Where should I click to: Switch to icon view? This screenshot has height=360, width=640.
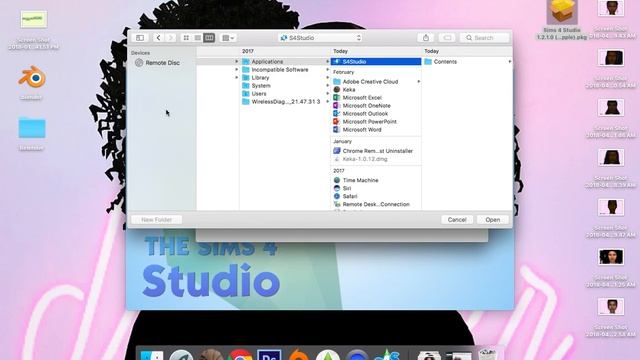click(x=186, y=38)
